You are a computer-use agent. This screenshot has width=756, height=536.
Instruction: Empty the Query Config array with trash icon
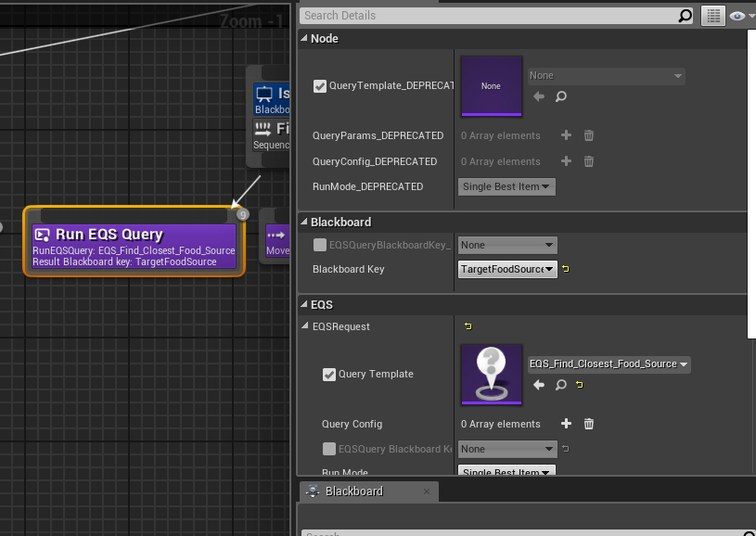click(x=588, y=424)
